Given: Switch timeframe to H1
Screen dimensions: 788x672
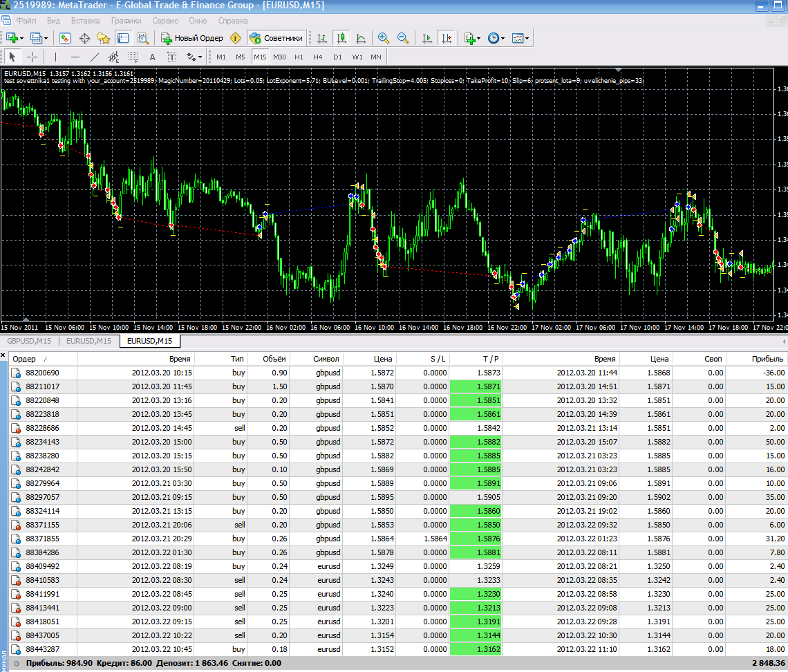Looking at the screenshot, I should point(299,57).
